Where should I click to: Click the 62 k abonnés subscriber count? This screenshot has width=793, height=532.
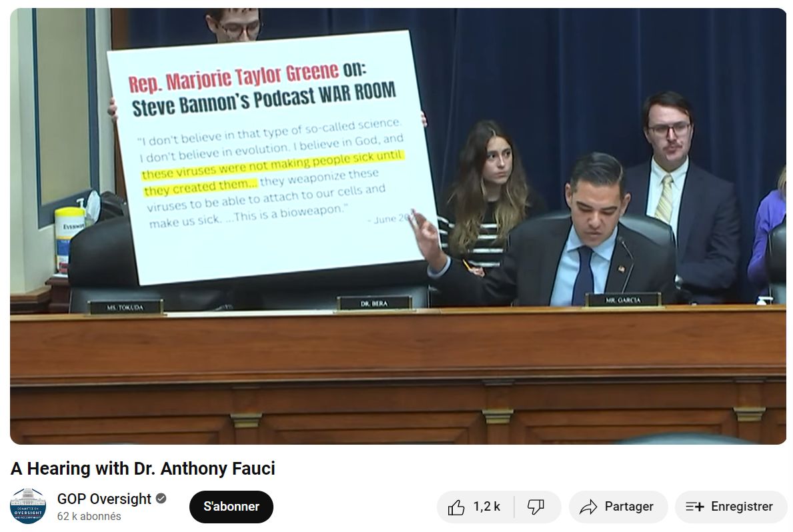(89, 517)
